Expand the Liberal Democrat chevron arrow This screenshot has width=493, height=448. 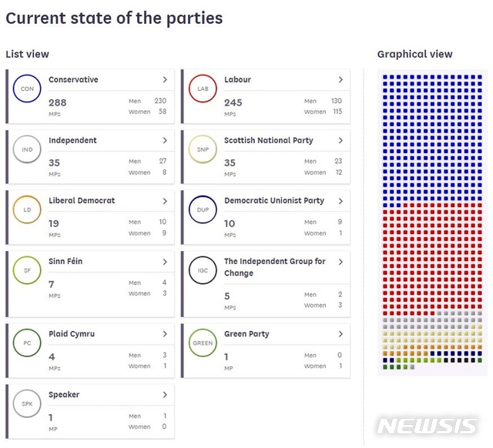tap(165, 201)
